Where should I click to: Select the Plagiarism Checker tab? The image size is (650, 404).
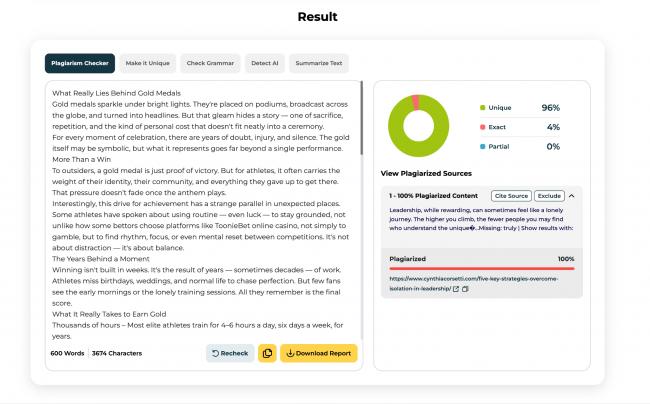point(80,63)
